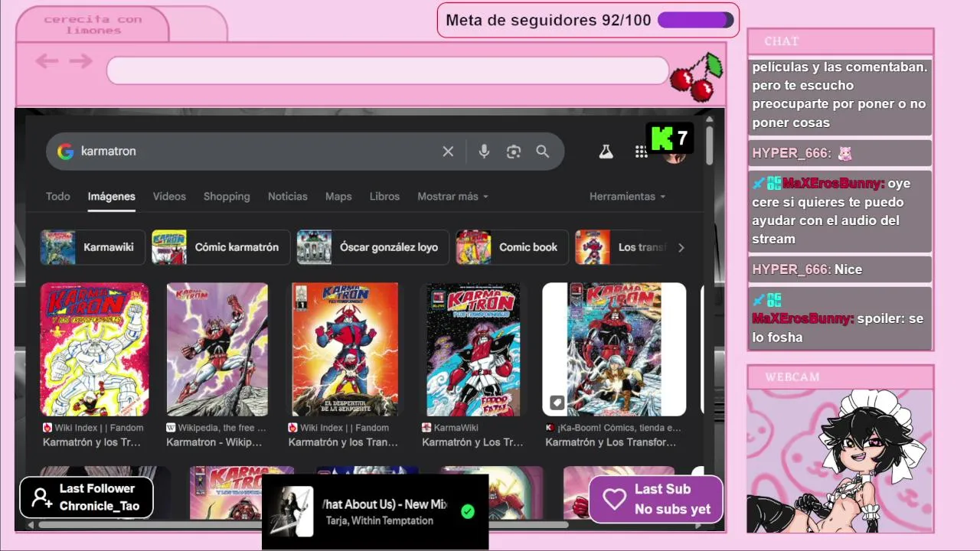Open Google Lens image search
Viewport: 980px width, 551px height.
514,152
